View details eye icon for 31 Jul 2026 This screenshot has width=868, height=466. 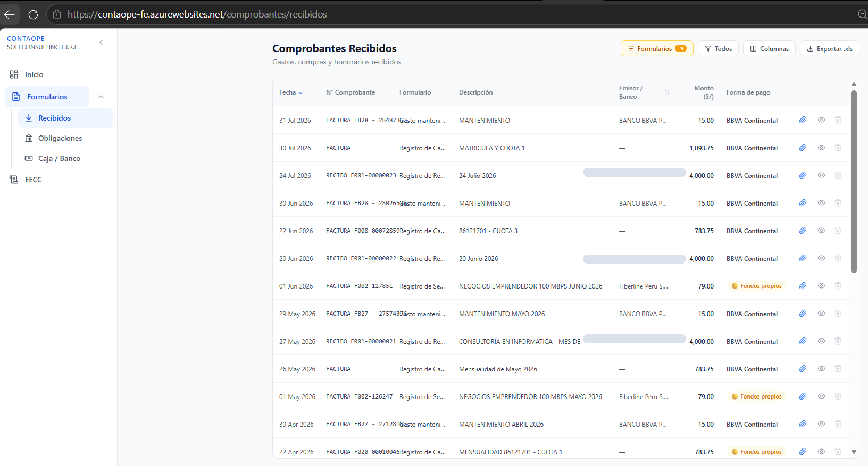pos(821,120)
